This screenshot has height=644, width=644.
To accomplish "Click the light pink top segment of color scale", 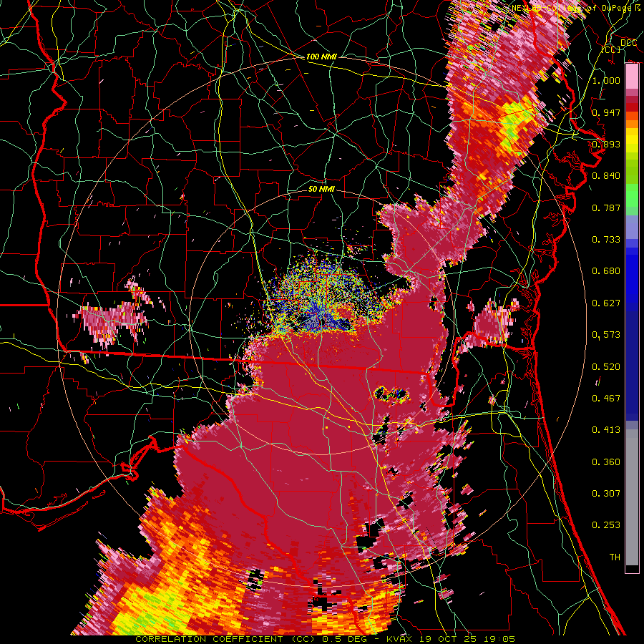I will point(632,77).
